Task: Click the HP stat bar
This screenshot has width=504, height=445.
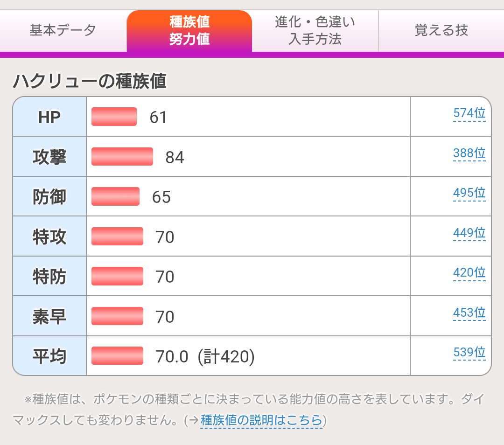Action: (114, 117)
